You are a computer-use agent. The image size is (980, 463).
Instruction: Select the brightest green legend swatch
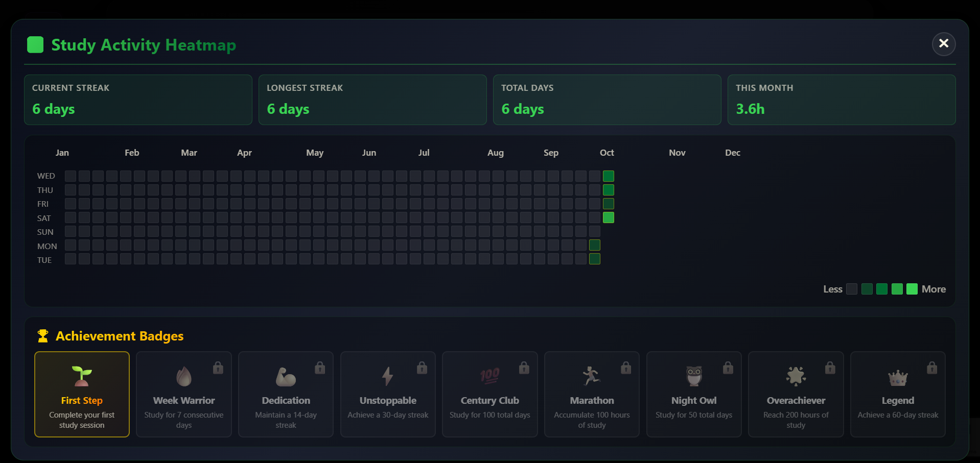tap(912, 289)
